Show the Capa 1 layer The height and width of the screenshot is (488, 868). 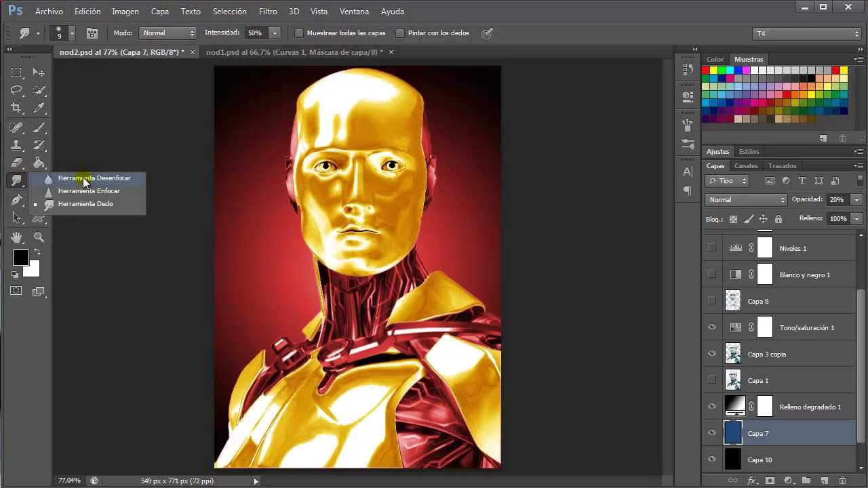click(x=711, y=380)
